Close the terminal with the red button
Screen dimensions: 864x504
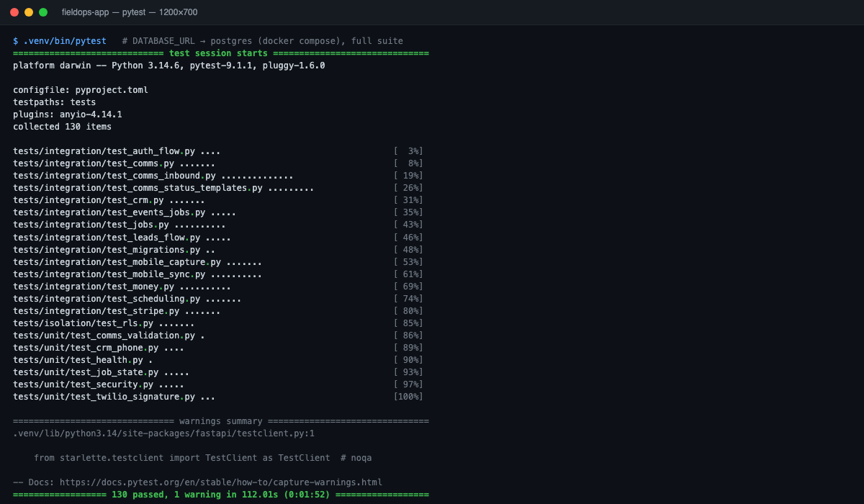pos(14,12)
